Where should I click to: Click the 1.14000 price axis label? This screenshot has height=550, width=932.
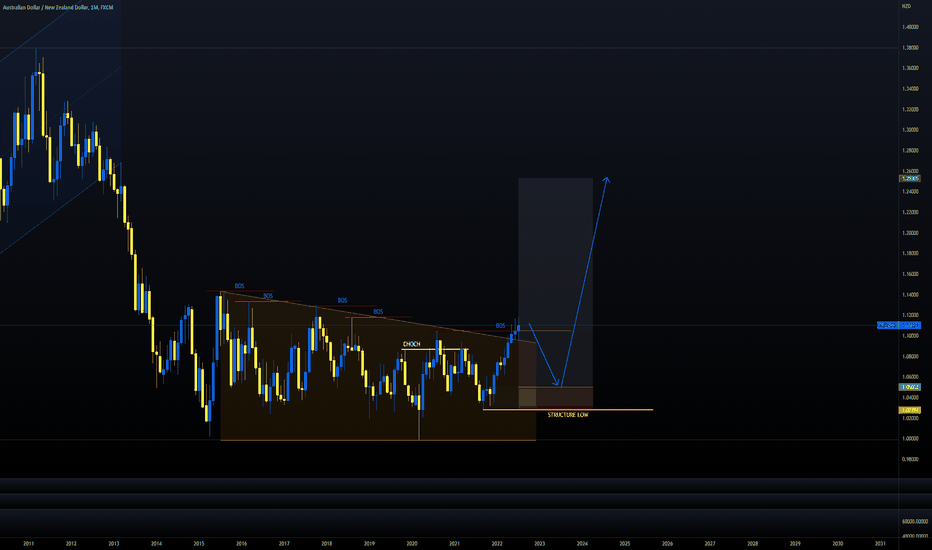tap(910, 294)
